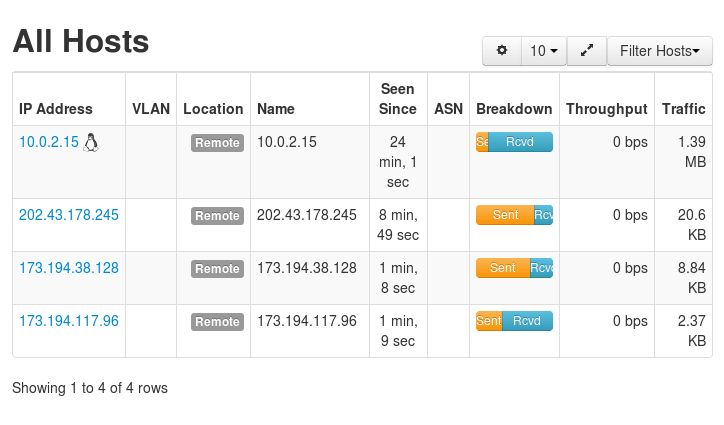Click Rcvd bar segment for 10.0.2.15
This screenshot has height=425, width=724.
[x=520, y=142]
